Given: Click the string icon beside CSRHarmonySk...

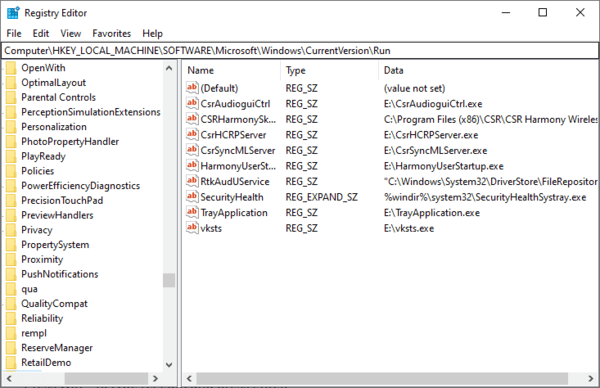Looking at the screenshot, I should tap(192, 119).
